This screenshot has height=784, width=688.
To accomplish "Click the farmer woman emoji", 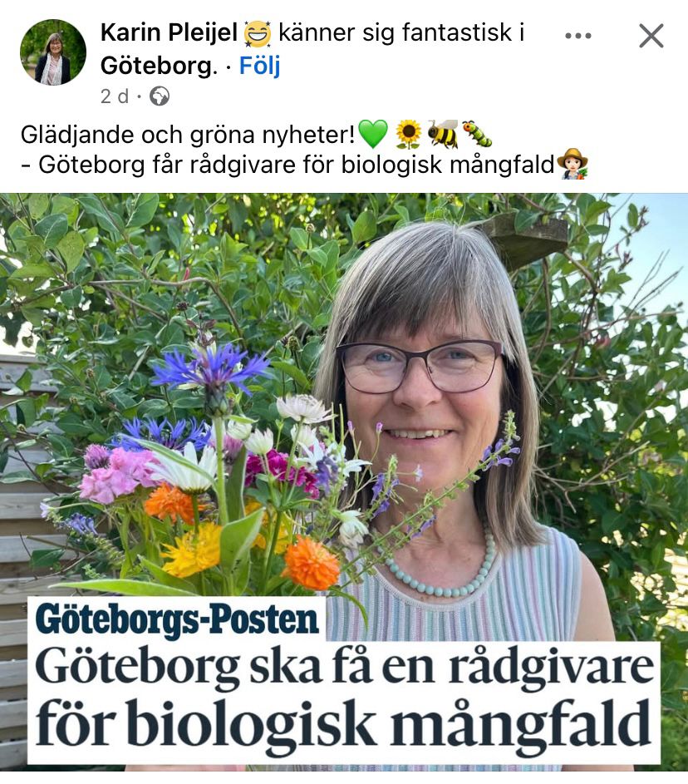I will click(x=573, y=164).
